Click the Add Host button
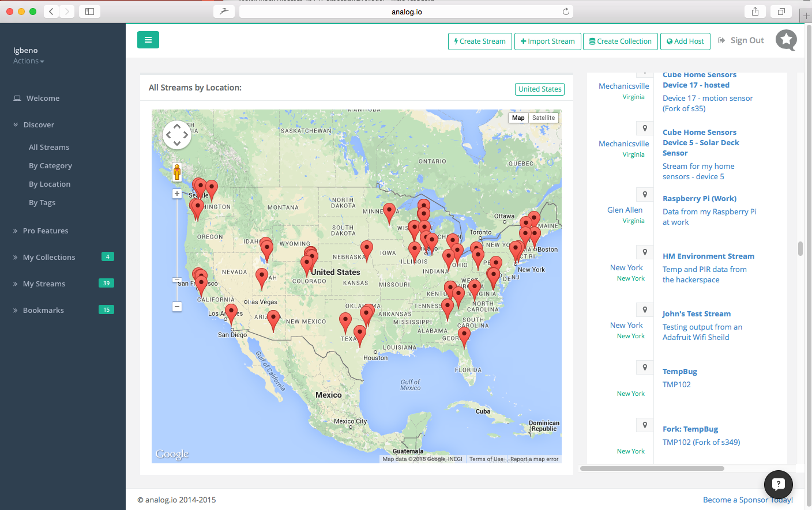Screen dimensions: 812x510 (x=685, y=41)
